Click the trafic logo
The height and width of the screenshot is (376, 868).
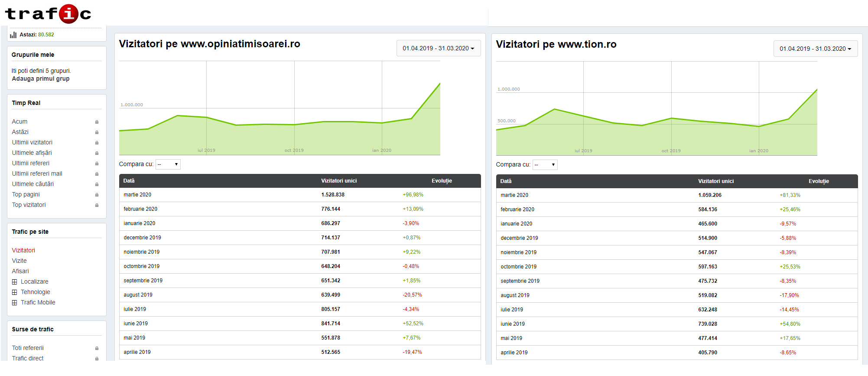[x=48, y=14]
